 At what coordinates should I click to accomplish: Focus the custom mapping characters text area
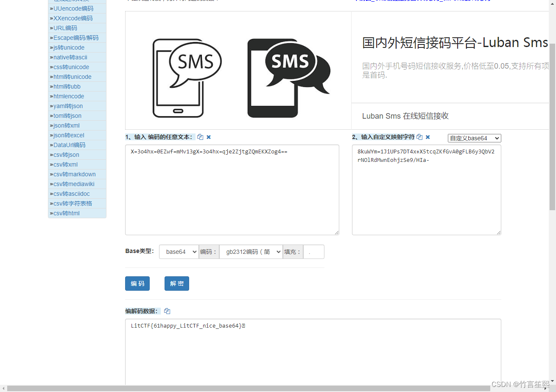click(x=427, y=190)
